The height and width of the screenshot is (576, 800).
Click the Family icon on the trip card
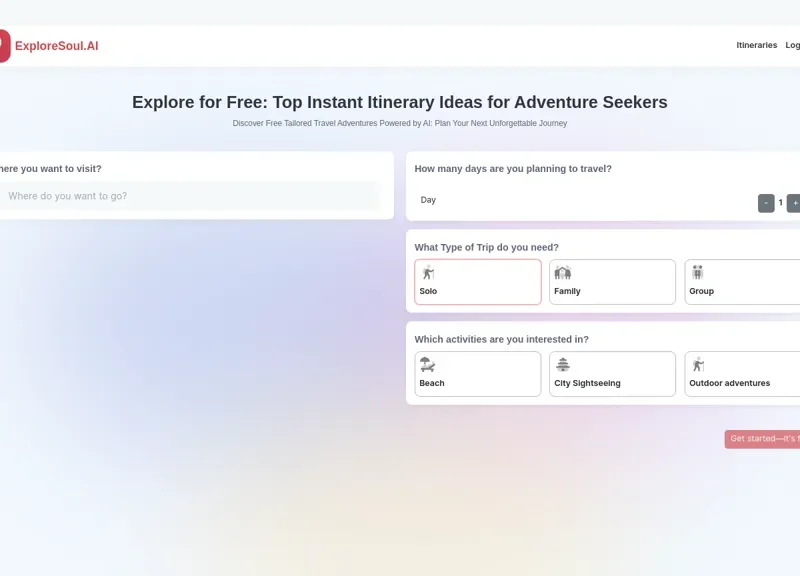pos(562,272)
